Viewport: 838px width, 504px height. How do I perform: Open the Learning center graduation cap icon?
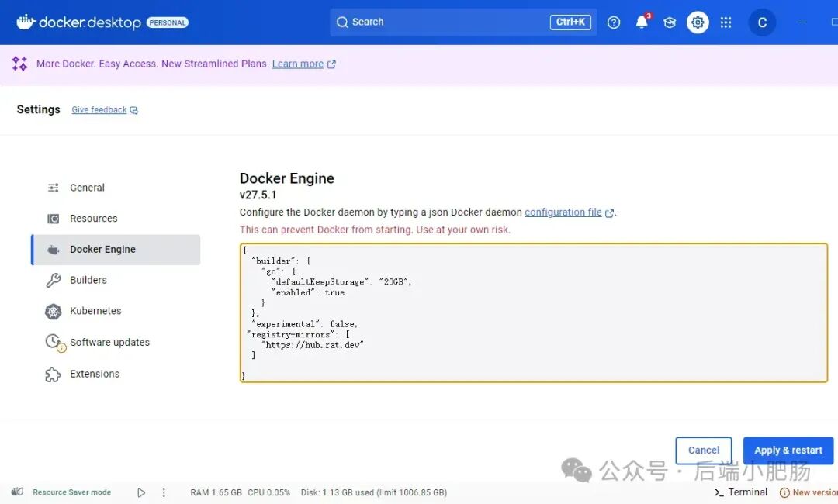click(x=670, y=22)
